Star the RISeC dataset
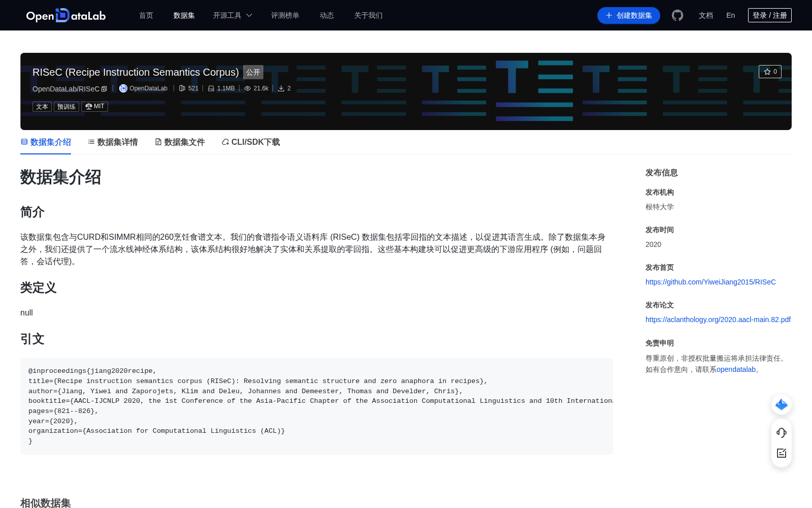Viewport: 812px width, 508px height. coord(770,72)
